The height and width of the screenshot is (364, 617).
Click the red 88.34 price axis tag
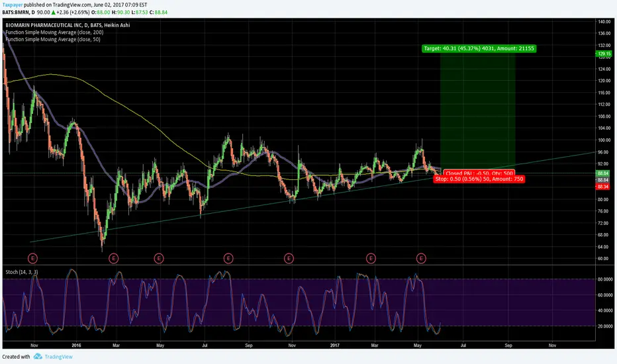(603, 187)
